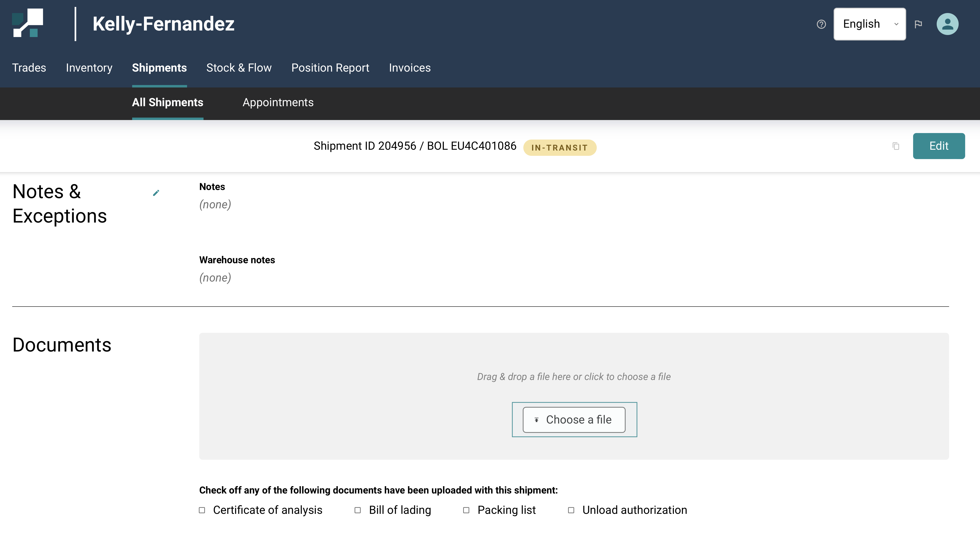Switch to the Appointments tab

[x=278, y=102]
